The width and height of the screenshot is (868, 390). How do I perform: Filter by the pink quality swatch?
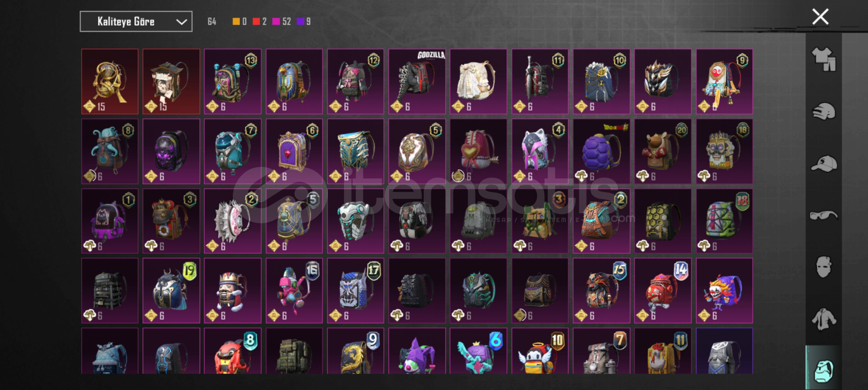coord(276,22)
